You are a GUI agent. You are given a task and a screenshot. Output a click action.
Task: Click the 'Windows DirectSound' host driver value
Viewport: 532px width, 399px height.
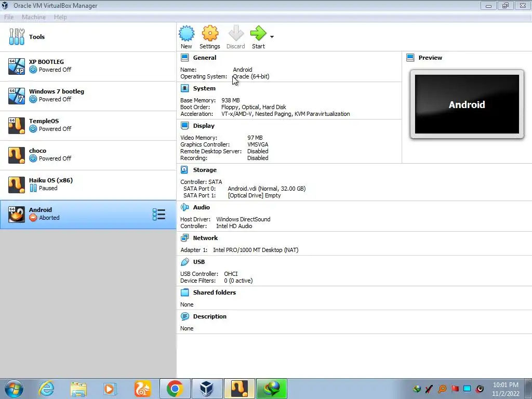click(x=243, y=219)
